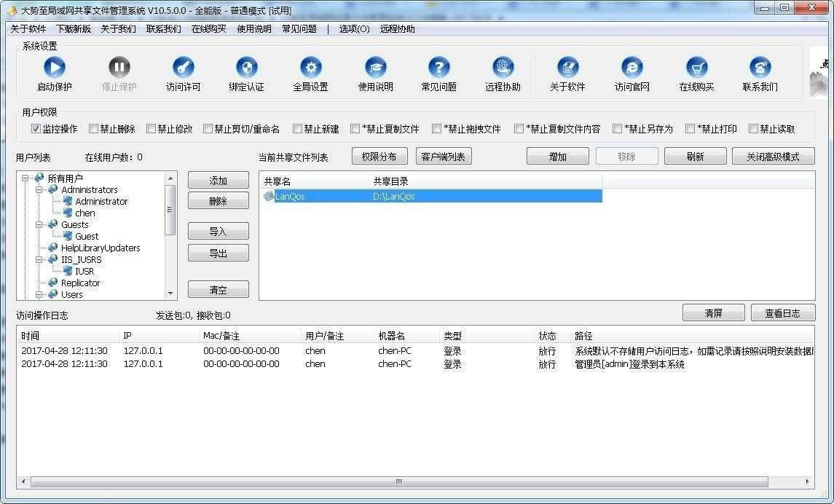The image size is (834, 504).
Task: Click the 刷新 button
Action: coord(695,157)
